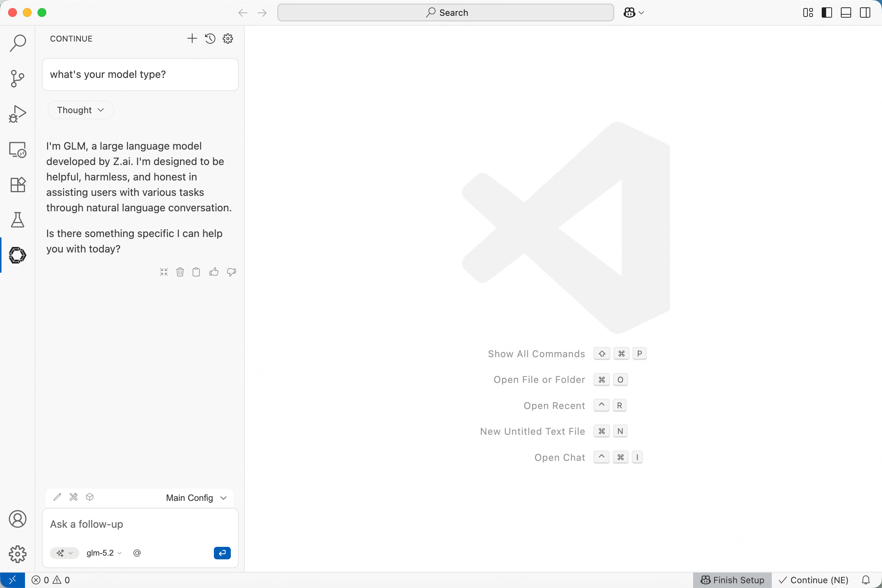Collapse the response code blocks icon

pyautogui.click(x=164, y=272)
